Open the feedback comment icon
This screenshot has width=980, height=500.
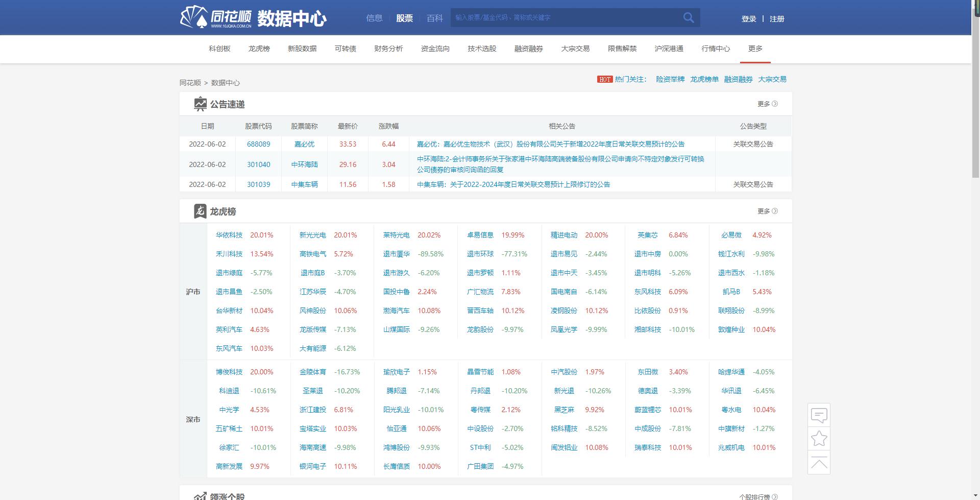(x=819, y=415)
